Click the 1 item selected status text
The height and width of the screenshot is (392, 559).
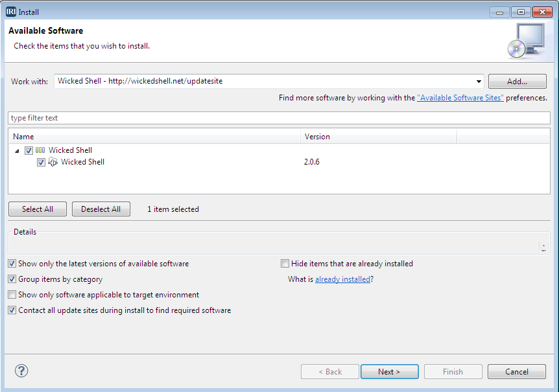tap(173, 209)
